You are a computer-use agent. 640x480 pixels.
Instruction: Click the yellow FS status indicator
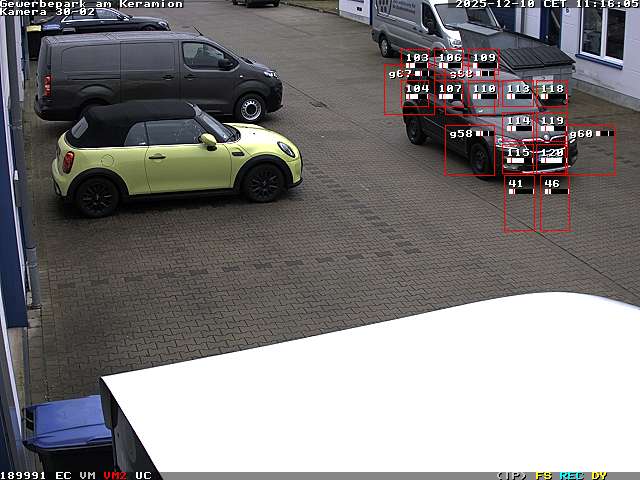click(543, 475)
